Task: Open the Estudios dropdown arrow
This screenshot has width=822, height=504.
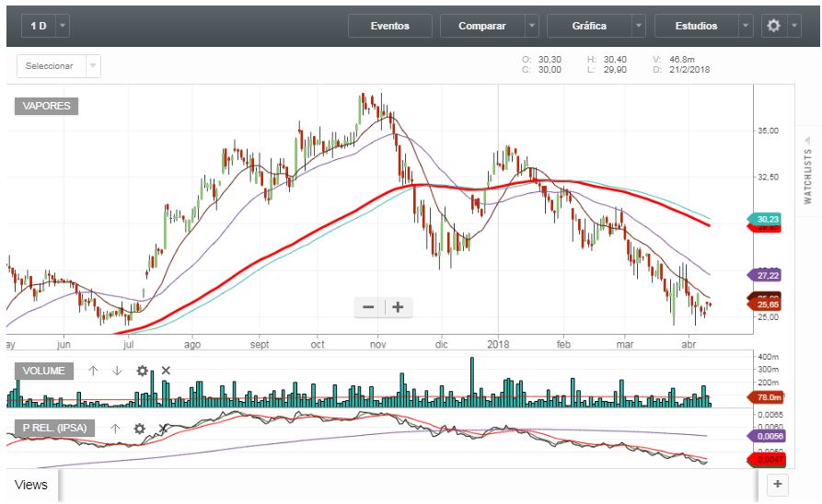Action: pyautogui.click(x=745, y=26)
